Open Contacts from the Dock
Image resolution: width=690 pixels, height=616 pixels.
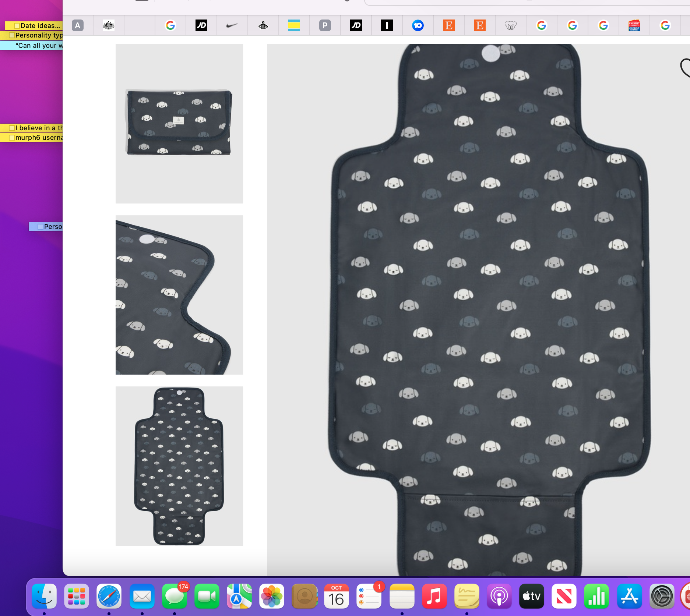(x=304, y=596)
